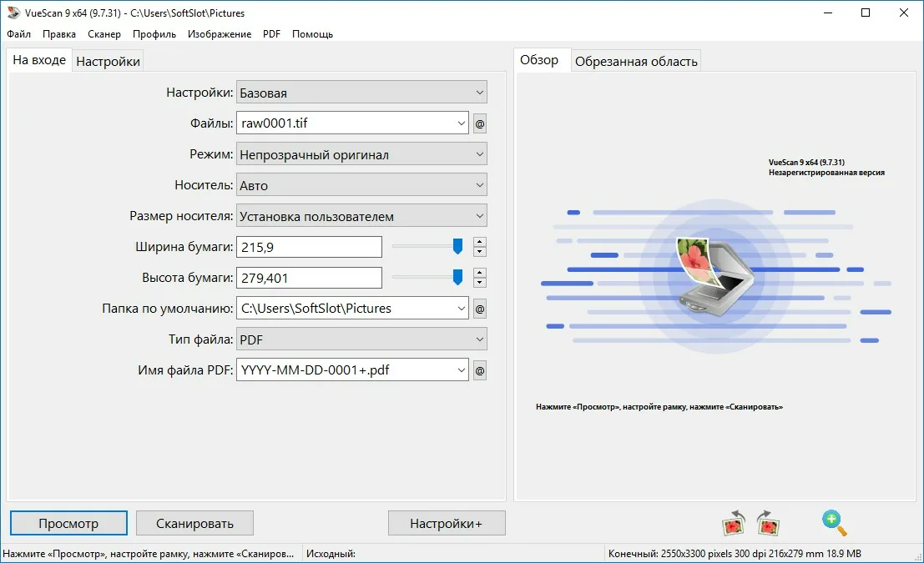This screenshot has height=563, width=924.
Task: Open the Настройки dropdown set to Базовая
Action: (361, 93)
